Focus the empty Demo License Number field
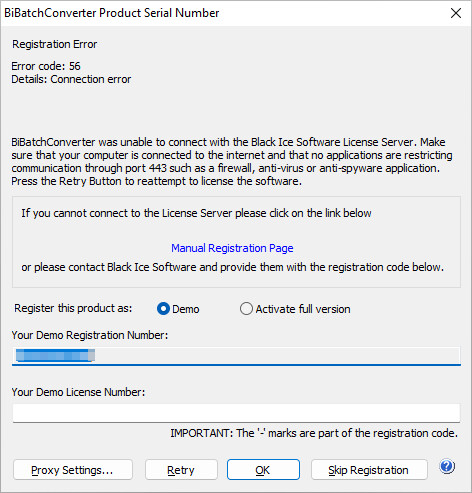Screen dimensions: 472x493 pyautogui.click(x=236, y=413)
